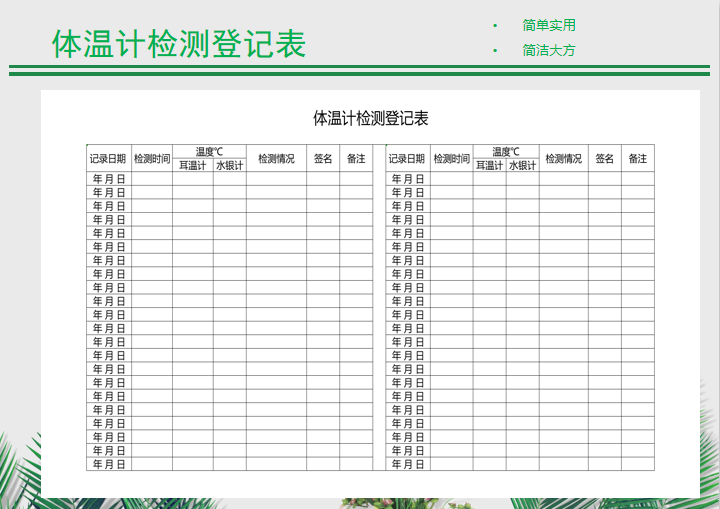Select 记录日期 header in the left table
Image resolution: width=720 pixels, height=509 pixels.
108,158
